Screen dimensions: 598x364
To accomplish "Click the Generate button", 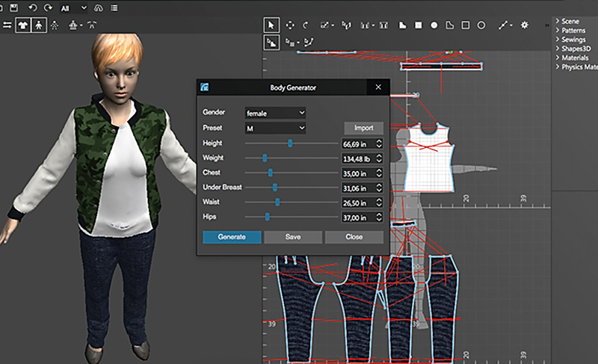I will [x=232, y=237].
